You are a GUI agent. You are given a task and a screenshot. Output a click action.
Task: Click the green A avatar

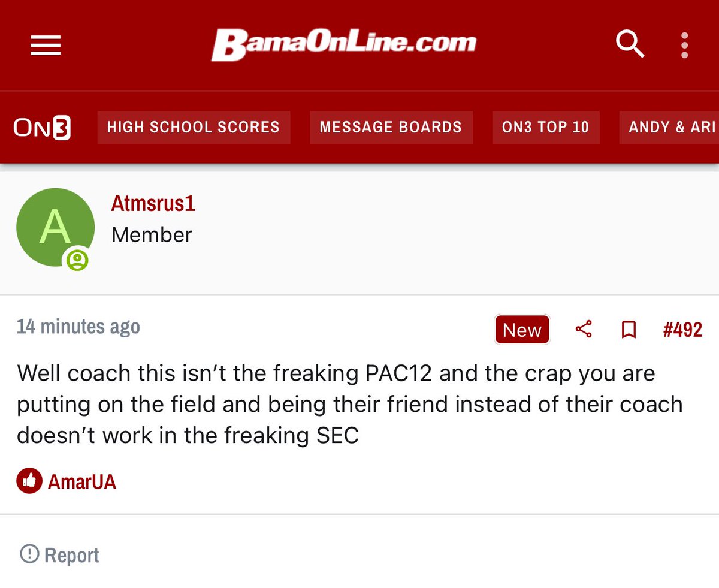point(55,227)
